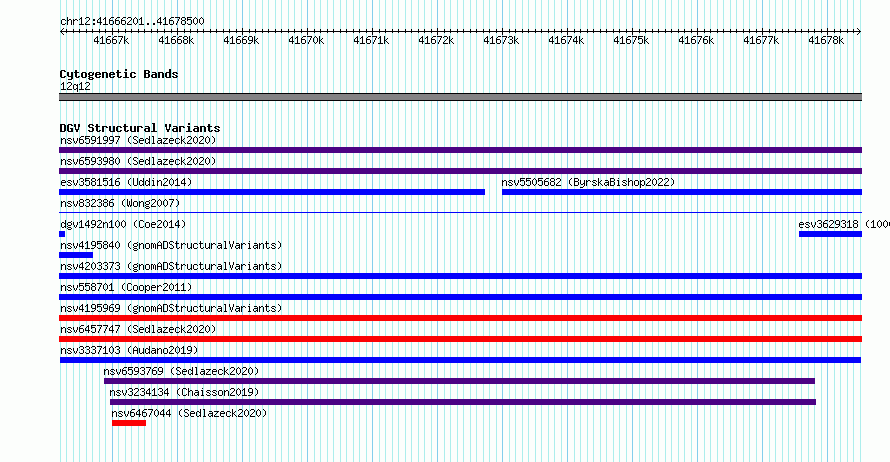Click the 41678k ruler position

(826, 40)
